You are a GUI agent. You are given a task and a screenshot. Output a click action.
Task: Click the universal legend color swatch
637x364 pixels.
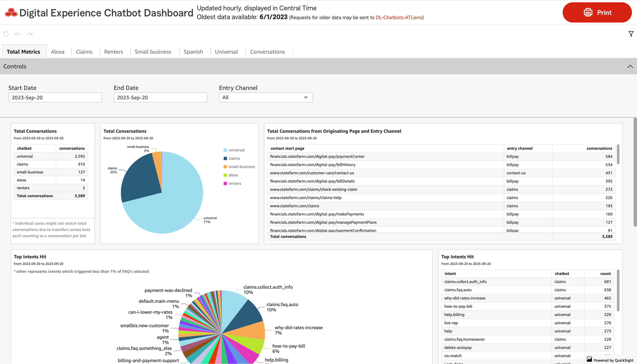[225, 150]
